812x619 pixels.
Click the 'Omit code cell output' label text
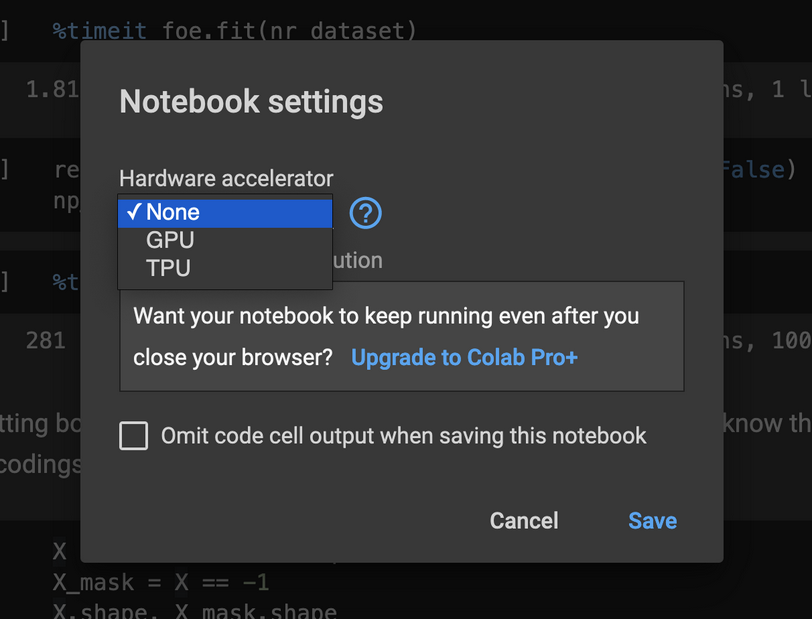403,436
